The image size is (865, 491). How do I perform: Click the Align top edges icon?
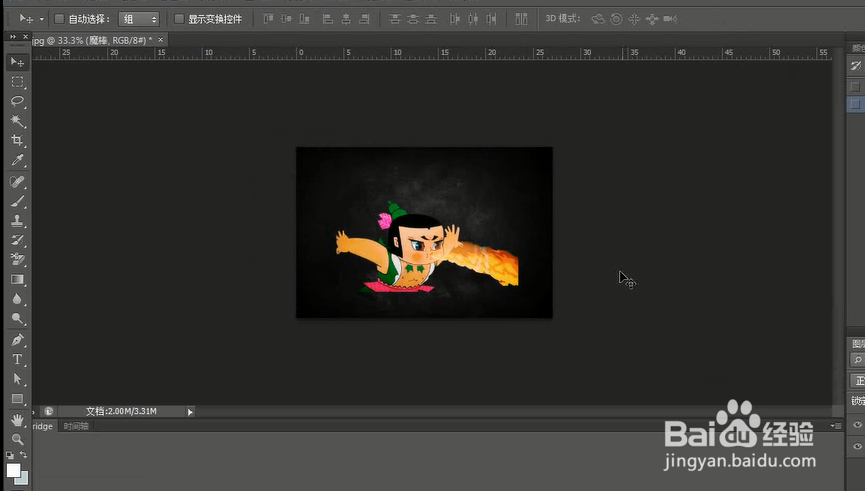(268, 19)
